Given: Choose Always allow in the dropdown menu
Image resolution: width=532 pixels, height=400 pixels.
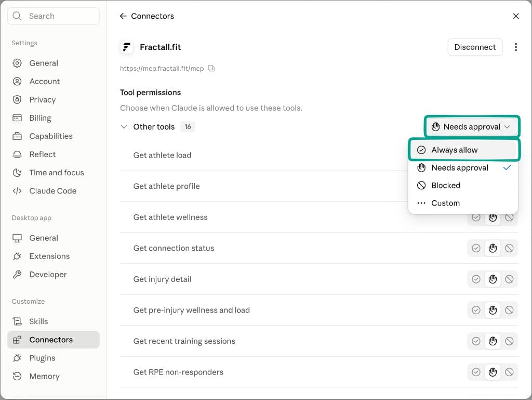Looking at the screenshot, I should pos(463,150).
